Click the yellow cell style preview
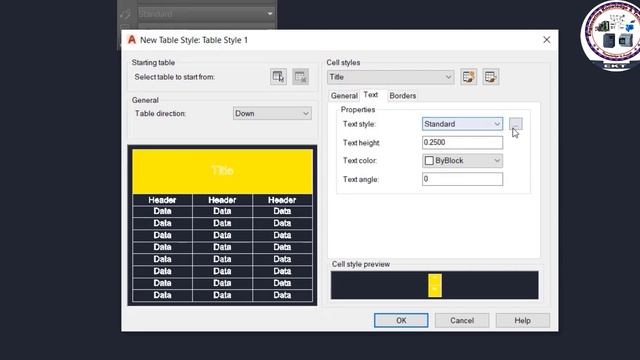The height and width of the screenshot is (360, 640). click(435, 285)
